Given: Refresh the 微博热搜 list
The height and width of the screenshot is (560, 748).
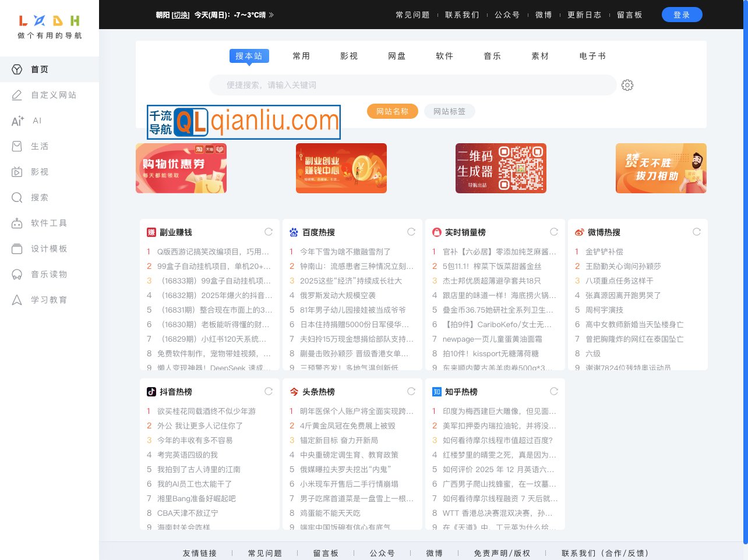Looking at the screenshot, I should (x=697, y=231).
